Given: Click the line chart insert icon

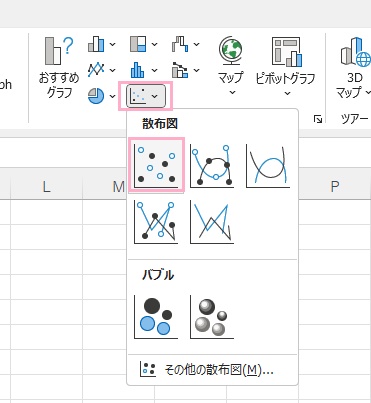Looking at the screenshot, I should coord(96,70).
